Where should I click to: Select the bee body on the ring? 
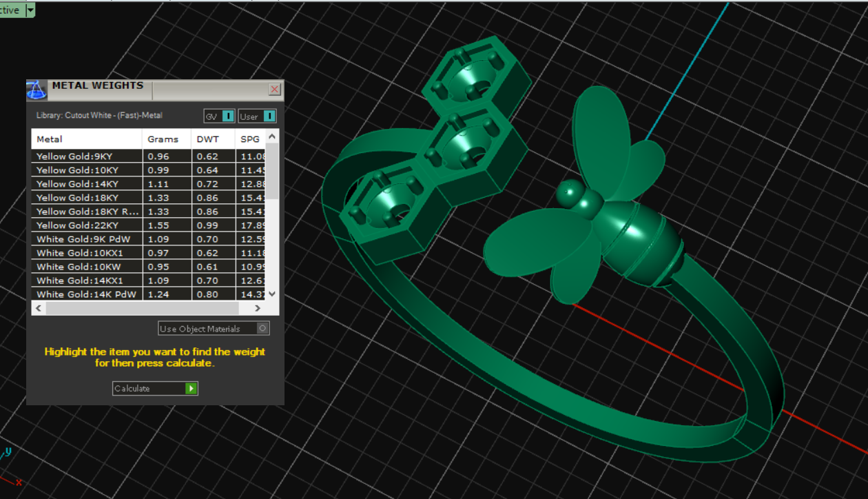637,241
